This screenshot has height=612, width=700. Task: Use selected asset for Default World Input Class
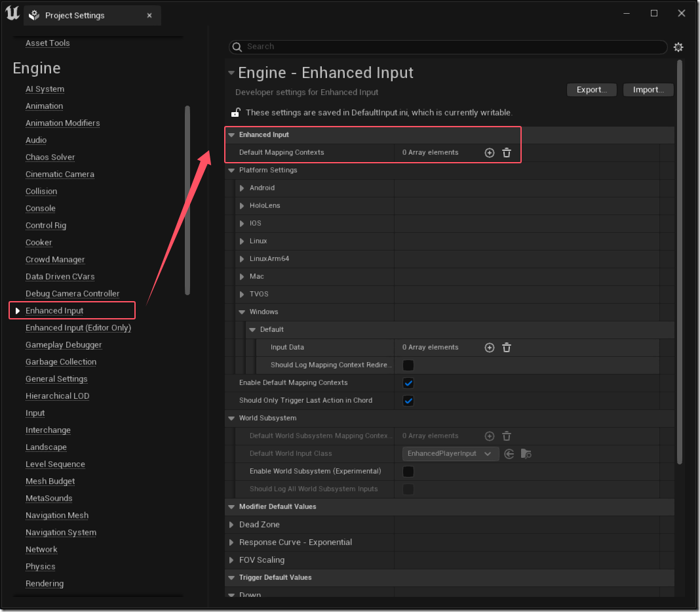[509, 454]
